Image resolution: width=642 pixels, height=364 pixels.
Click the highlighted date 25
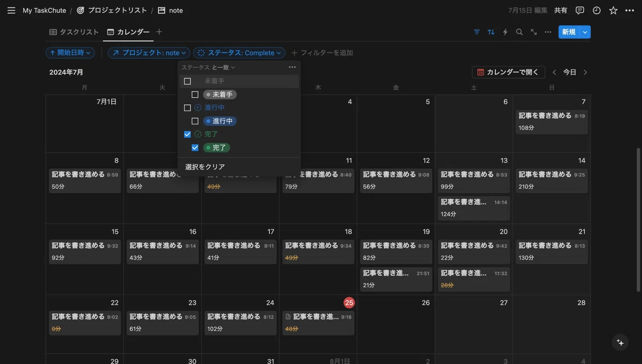[349, 303]
